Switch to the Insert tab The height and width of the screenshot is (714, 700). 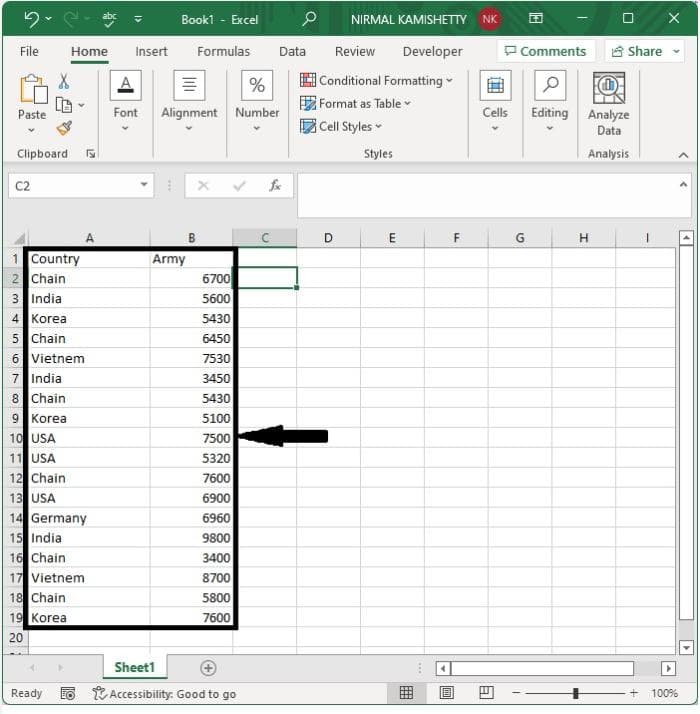[x=151, y=51]
